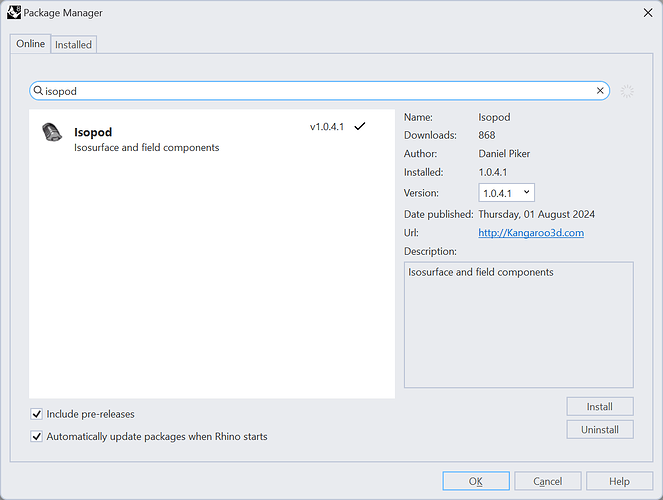Confirm with the OK button
Image resolution: width=663 pixels, height=500 pixels.
[x=476, y=481]
